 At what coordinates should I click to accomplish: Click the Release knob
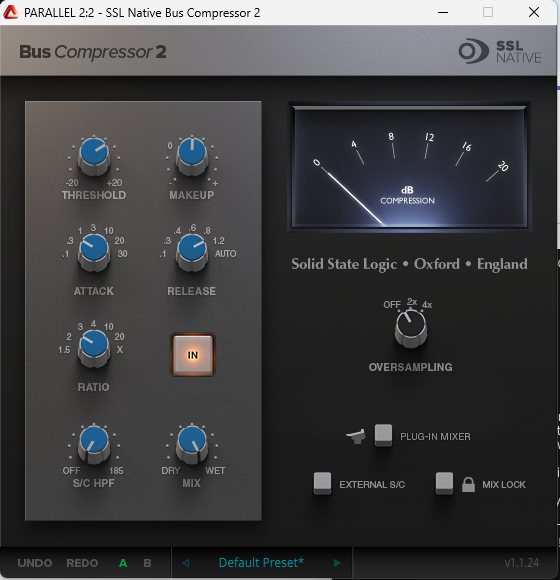(192, 252)
